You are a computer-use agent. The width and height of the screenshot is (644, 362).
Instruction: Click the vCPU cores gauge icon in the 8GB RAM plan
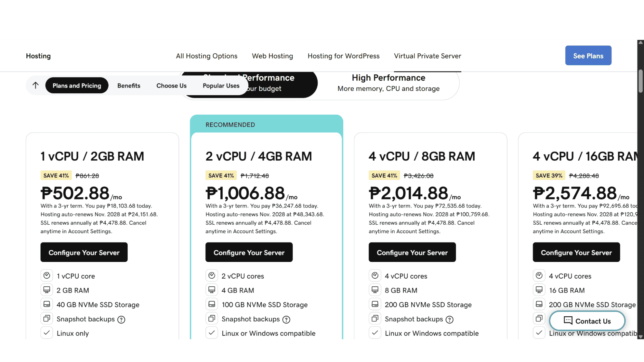375,275
